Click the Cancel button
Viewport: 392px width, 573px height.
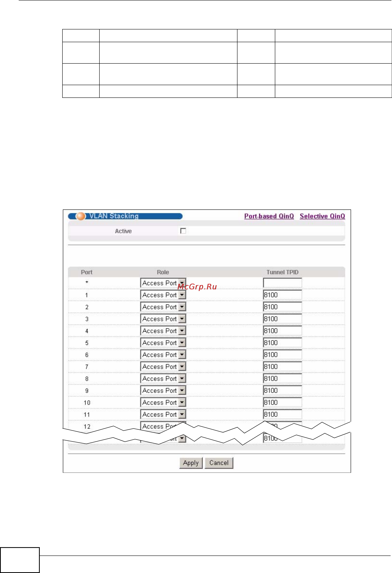point(219,463)
